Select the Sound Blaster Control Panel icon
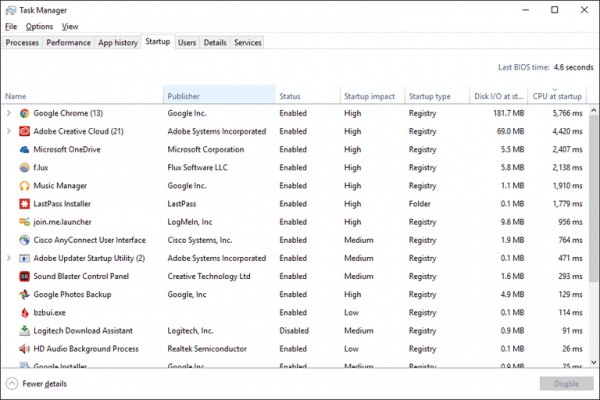Viewport: 600px width, 400px height. coord(24,276)
